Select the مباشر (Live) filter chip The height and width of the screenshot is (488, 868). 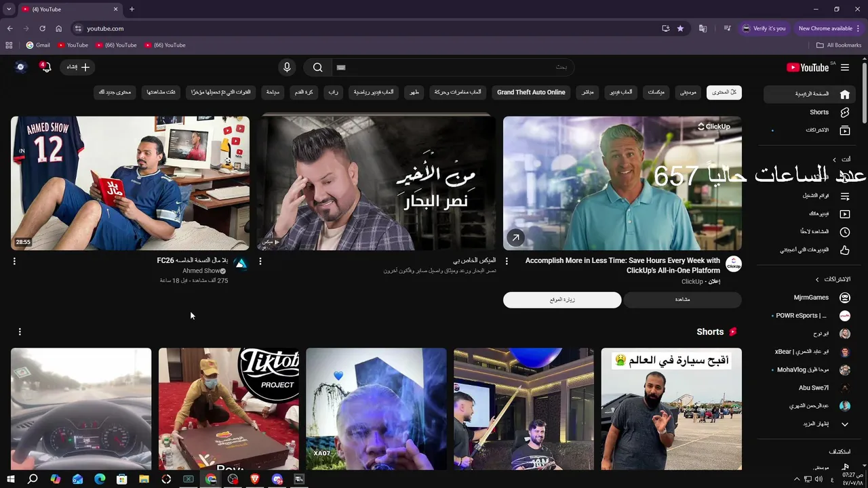[x=588, y=92]
